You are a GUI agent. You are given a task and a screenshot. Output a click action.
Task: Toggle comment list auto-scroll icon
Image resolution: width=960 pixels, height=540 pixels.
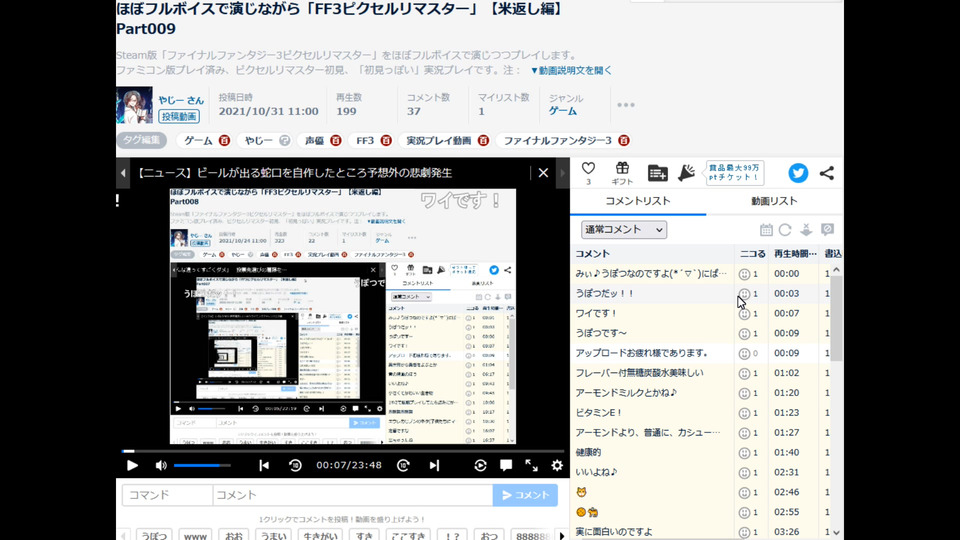[806, 230]
